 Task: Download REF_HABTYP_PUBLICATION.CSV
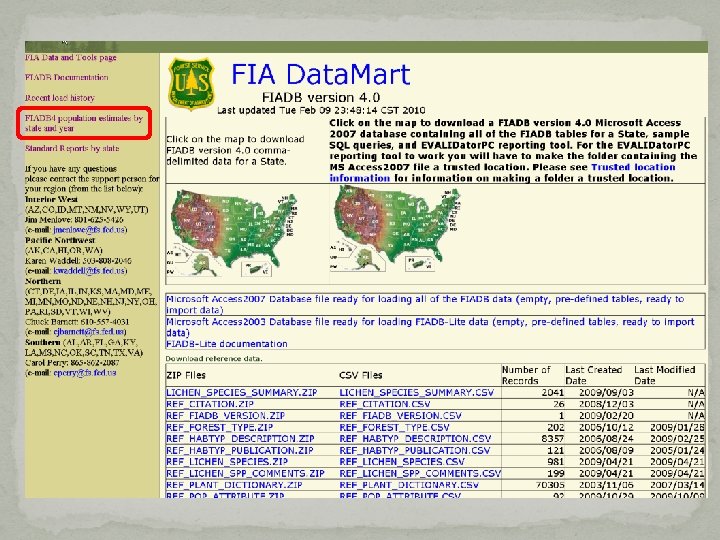pos(415,450)
